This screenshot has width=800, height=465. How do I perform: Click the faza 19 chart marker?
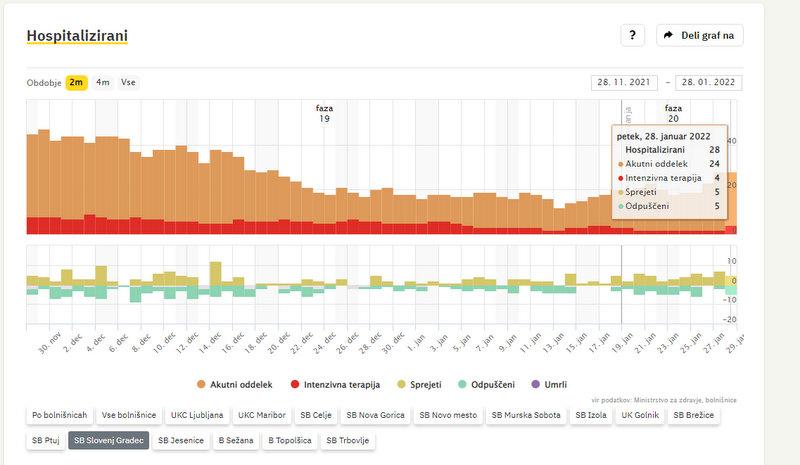click(324, 113)
